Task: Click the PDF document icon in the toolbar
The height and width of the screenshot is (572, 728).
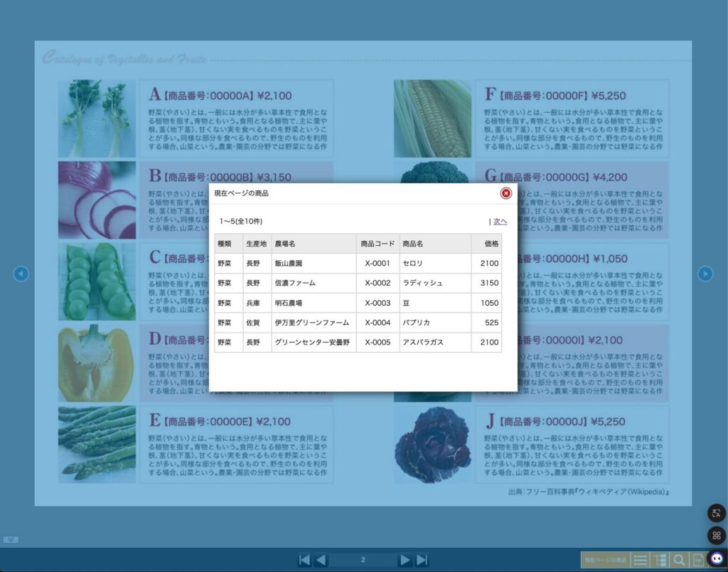Action: (698, 560)
